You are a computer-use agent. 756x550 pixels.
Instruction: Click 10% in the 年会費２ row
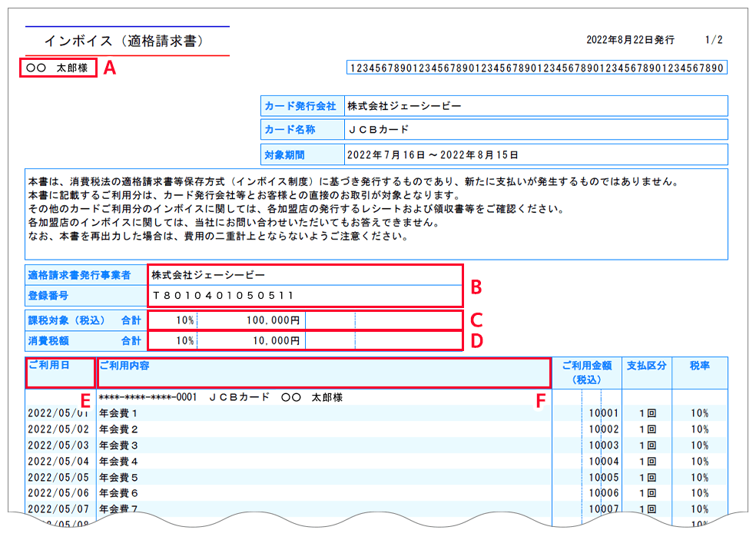(x=700, y=429)
